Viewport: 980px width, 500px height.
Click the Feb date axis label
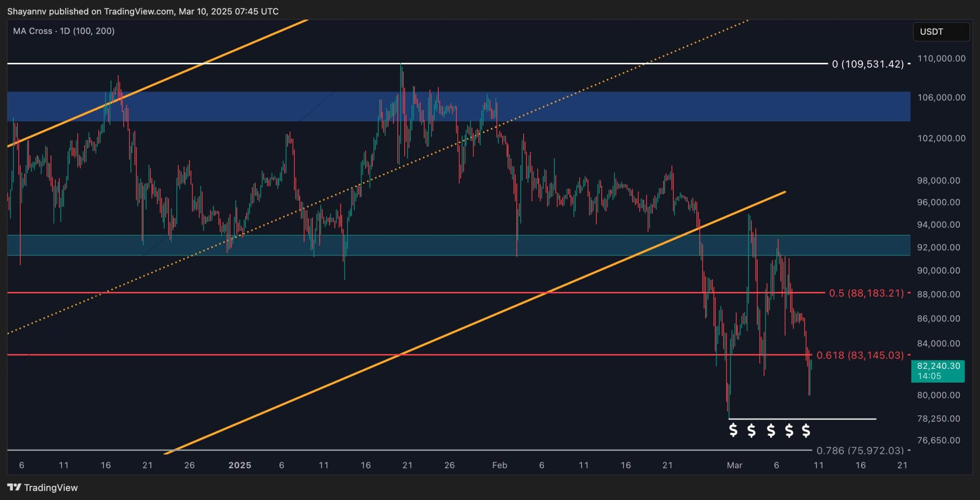click(x=500, y=465)
